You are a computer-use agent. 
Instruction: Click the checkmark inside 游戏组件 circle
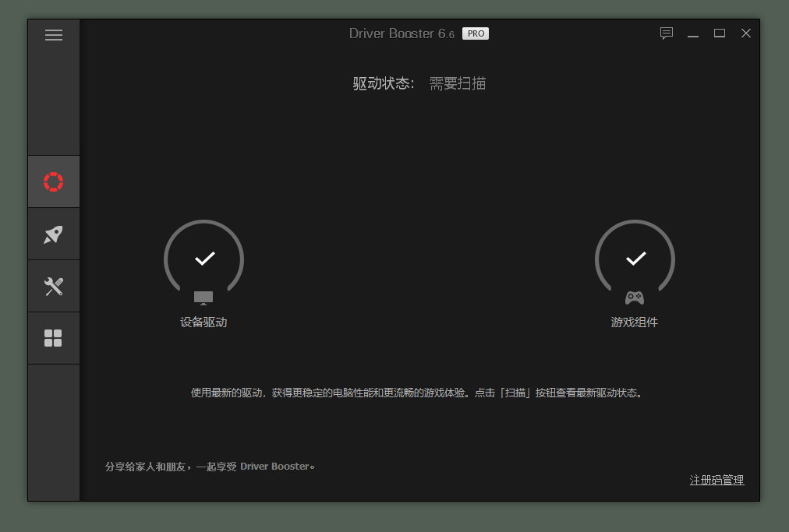[635, 258]
